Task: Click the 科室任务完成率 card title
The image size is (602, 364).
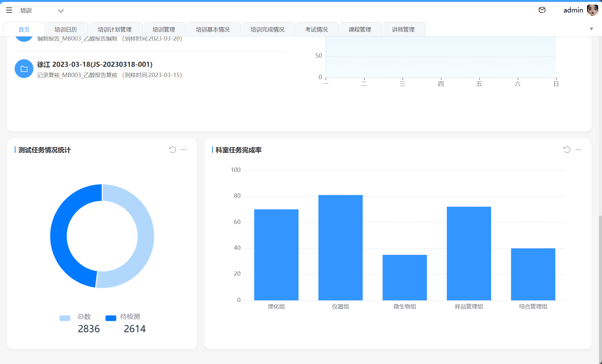Action: pyautogui.click(x=239, y=150)
